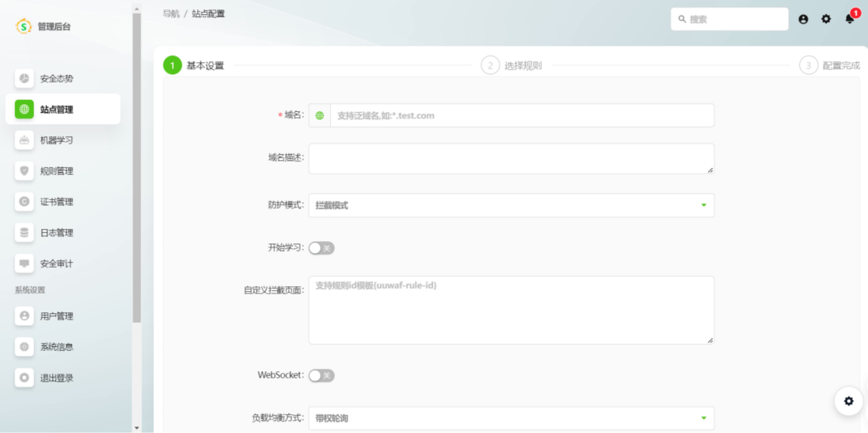Go to 用户管理 in the sidebar

coord(56,316)
